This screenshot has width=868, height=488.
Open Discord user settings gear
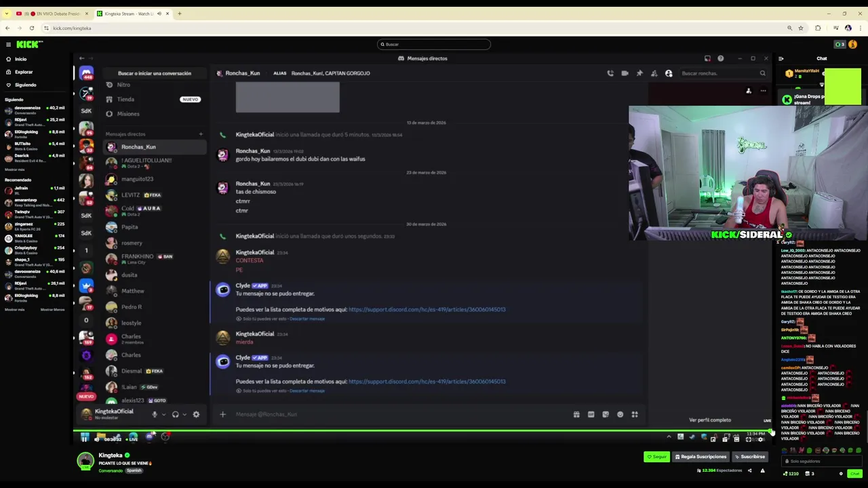196,414
